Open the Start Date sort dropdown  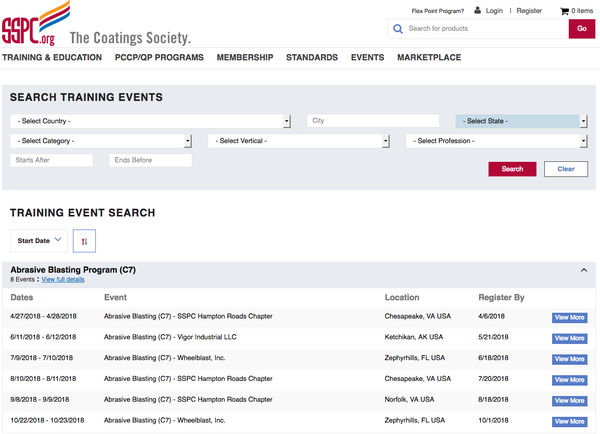click(39, 241)
